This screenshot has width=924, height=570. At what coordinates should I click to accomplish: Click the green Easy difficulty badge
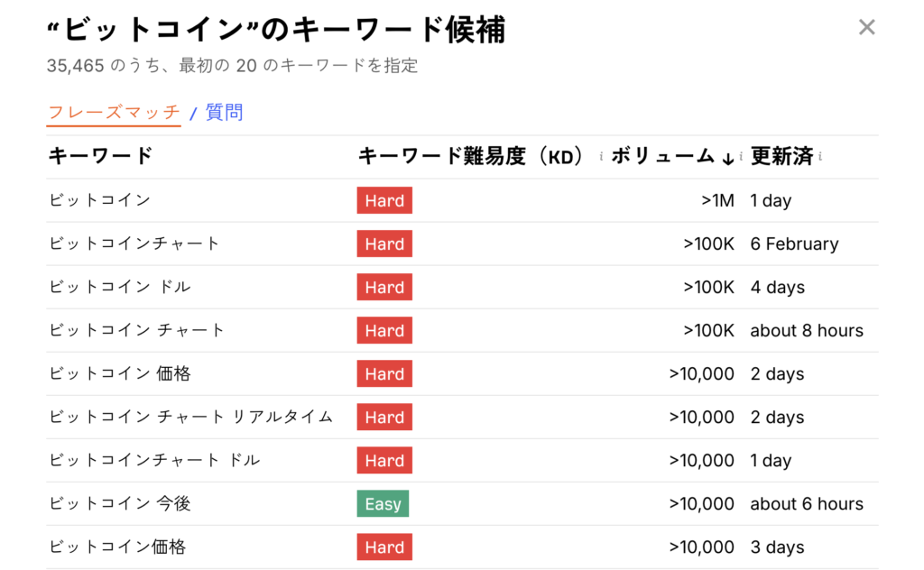pos(383,503)
